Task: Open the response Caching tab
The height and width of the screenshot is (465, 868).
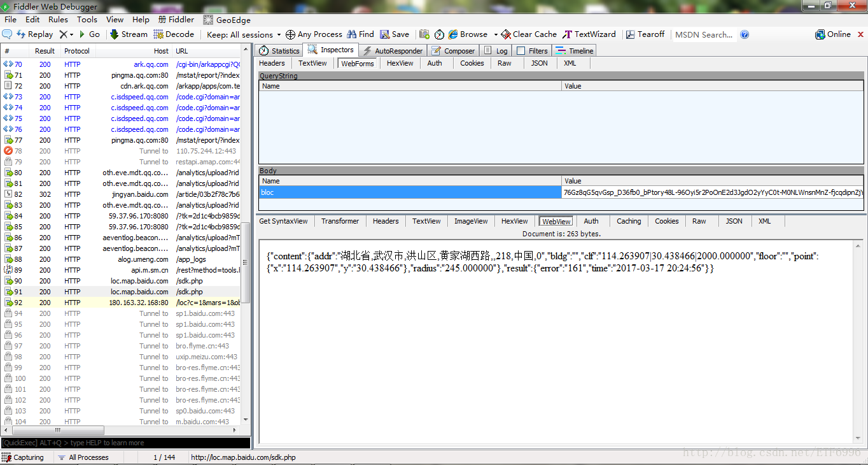Action: pos(629,221)
